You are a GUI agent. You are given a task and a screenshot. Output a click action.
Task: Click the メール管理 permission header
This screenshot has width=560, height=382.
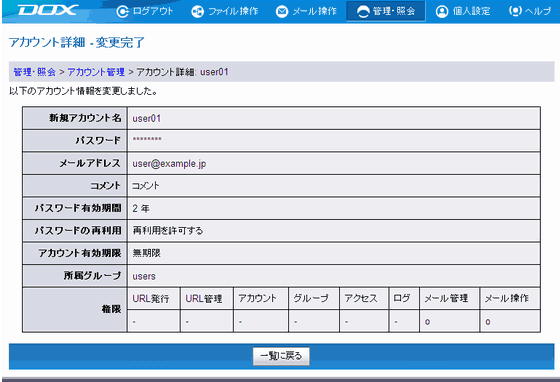(x=446, y=298)
